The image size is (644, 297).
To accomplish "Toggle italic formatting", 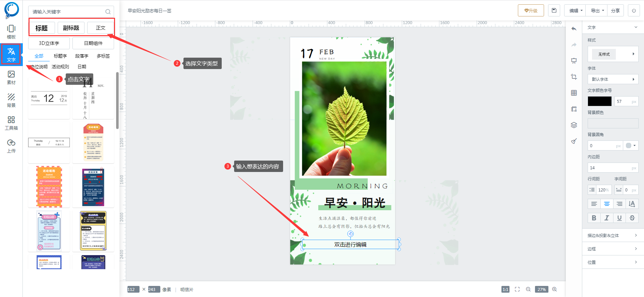I will tap(607, 218).
